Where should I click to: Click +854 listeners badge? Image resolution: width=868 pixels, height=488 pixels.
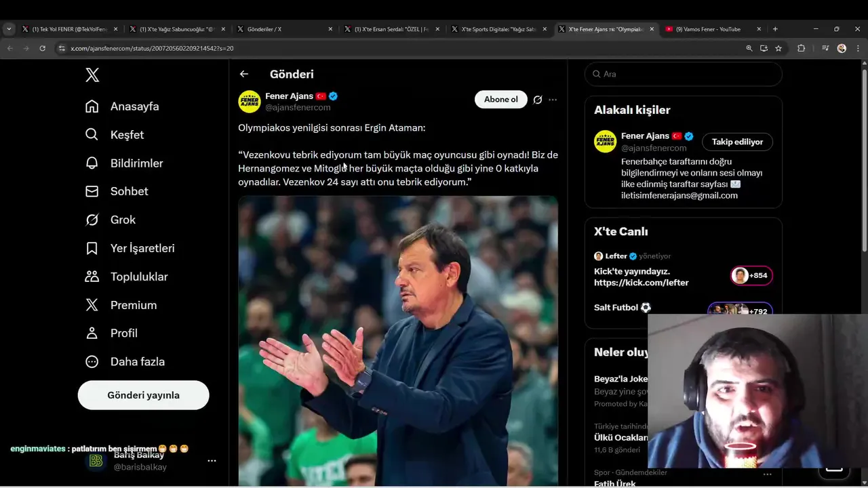coord(751,275)
